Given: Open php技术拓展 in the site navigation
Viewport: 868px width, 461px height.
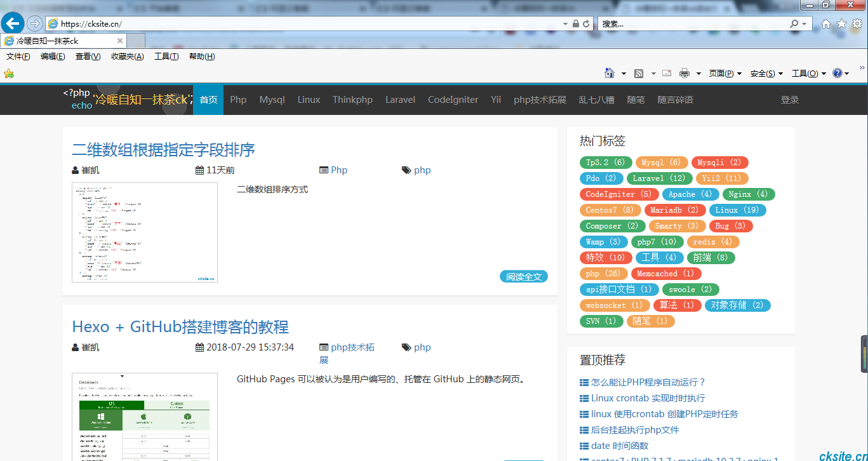Looking at the screenshot, I should click(x=540, y=100).
